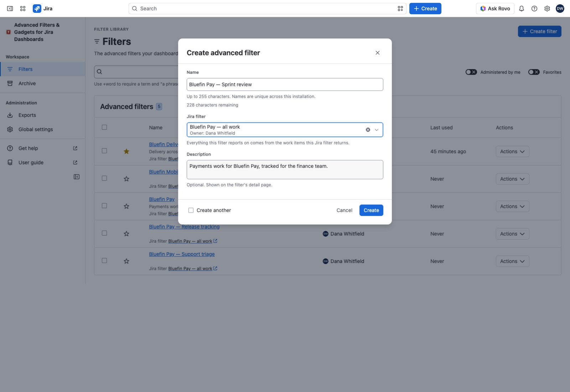Select checkbox for Bluefin Pay — Support triage row

[104, 261]
